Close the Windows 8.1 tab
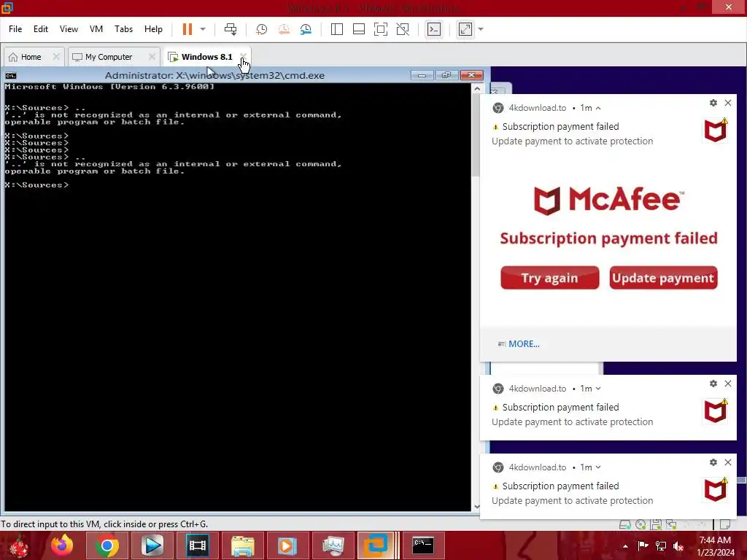 [x=243, y=57]
